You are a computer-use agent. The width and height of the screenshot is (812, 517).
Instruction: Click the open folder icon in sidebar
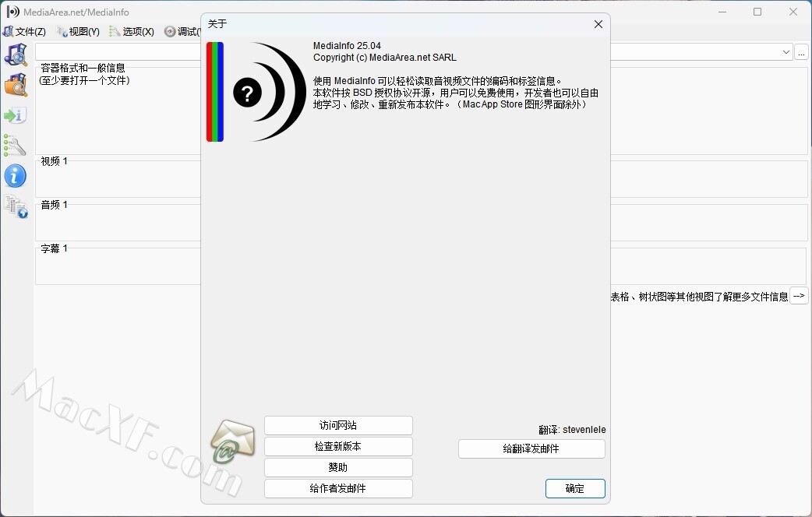point(16,85)
